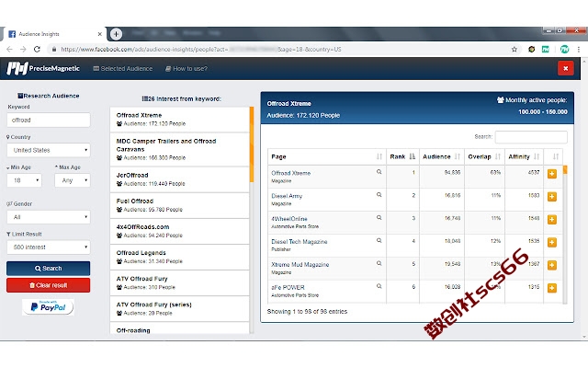Click magnifier icon in aFe POWER row
588x368 pixels.
(x=379, y=286)
